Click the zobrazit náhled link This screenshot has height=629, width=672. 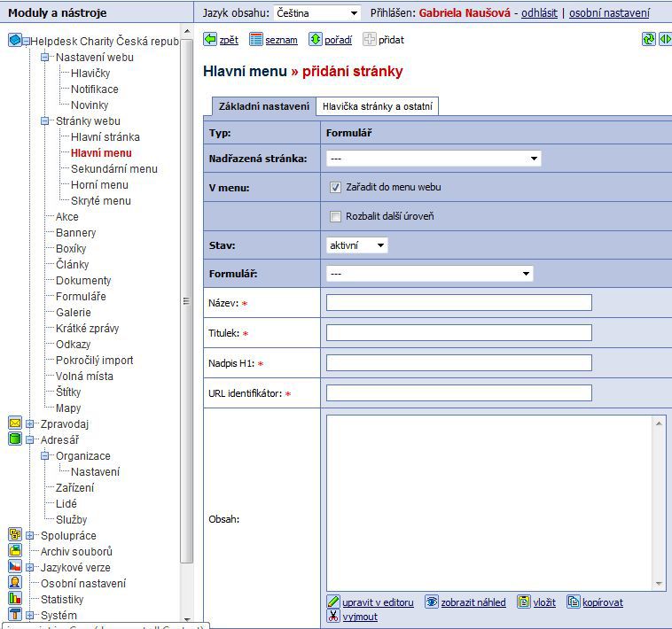coord(473,602)
